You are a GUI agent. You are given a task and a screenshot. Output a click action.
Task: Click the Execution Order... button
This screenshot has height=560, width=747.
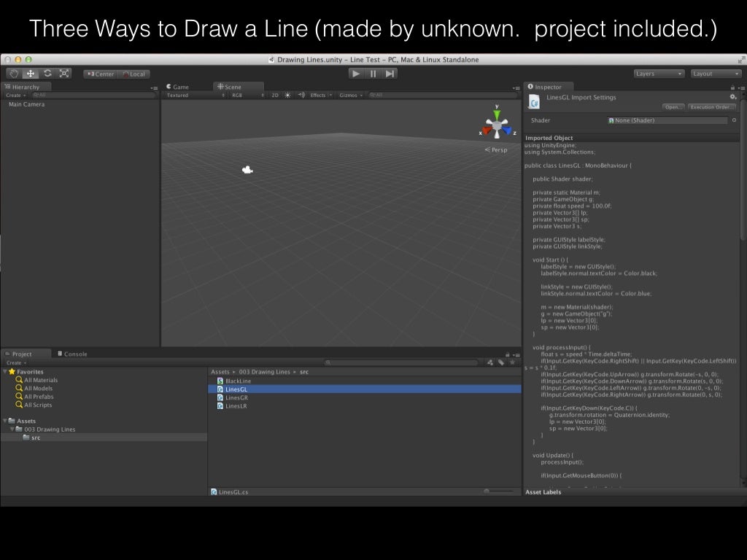(712, 107)
